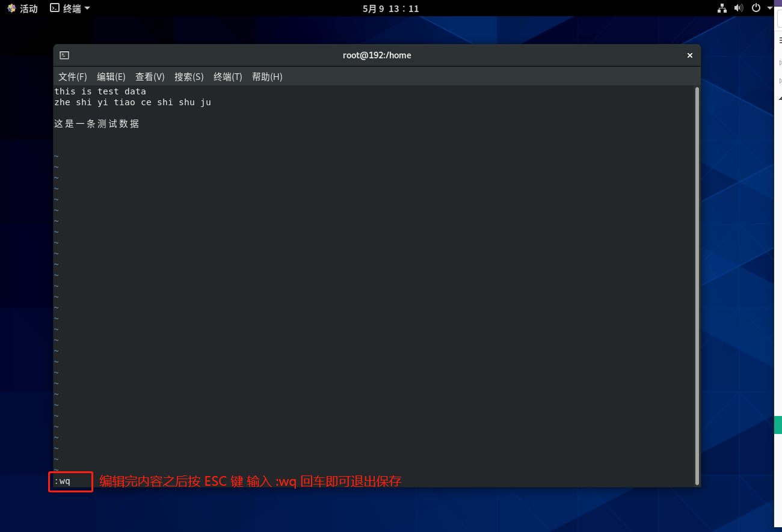Screen dimensions: 782x532
Task: Open the 编辑(E) menu
Action: click(111, 77)
